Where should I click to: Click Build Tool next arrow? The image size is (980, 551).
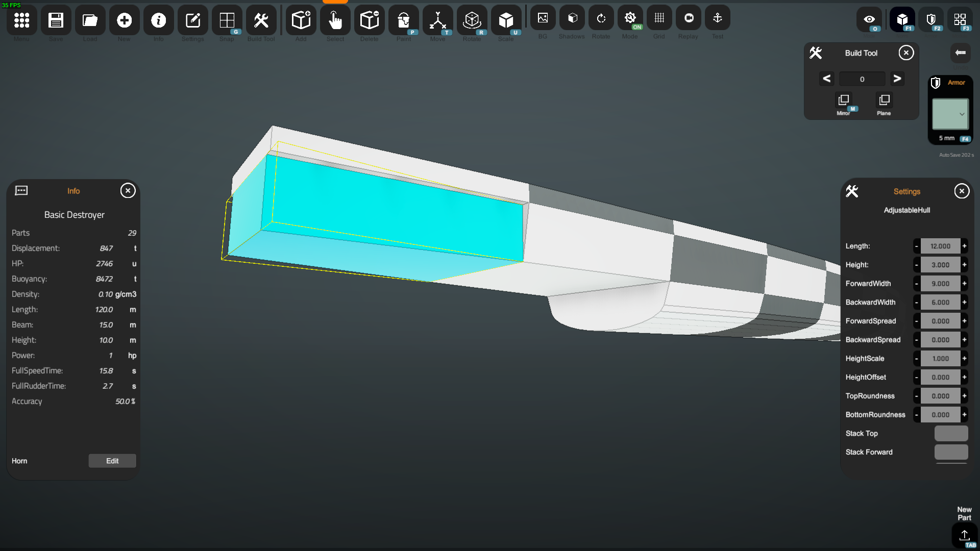pyautogui.click(x=897, y=79)
